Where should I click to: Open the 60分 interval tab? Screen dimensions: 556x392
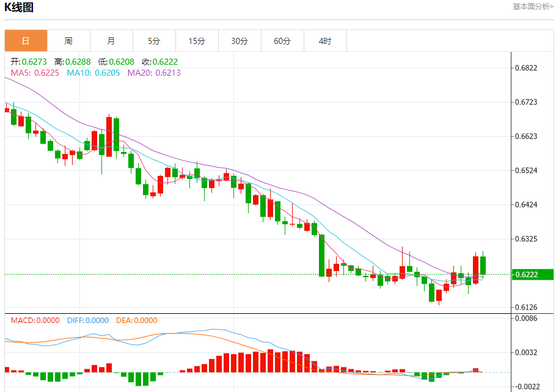(x=282, y=41)
